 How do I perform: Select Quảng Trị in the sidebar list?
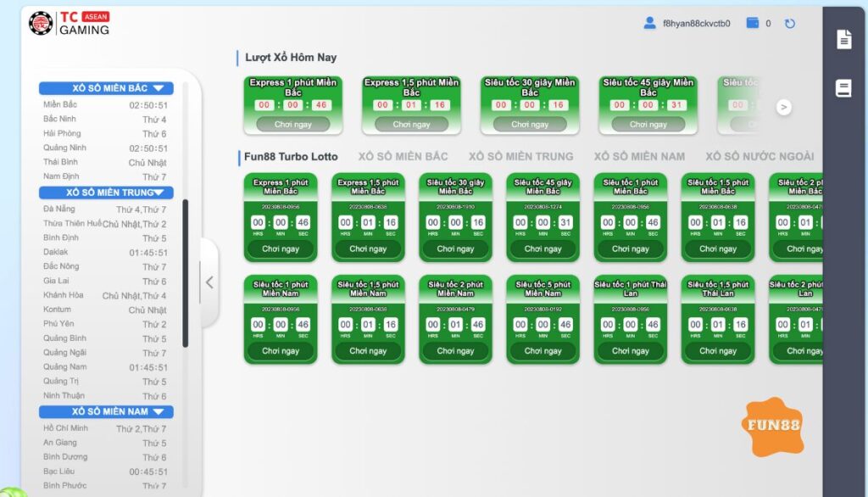click(104, 382)
